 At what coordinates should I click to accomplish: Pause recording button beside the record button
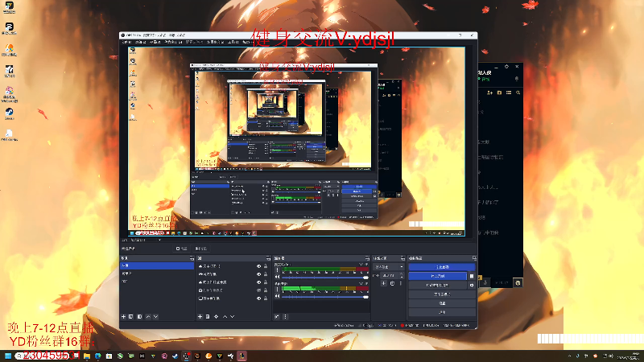point(472,276)
